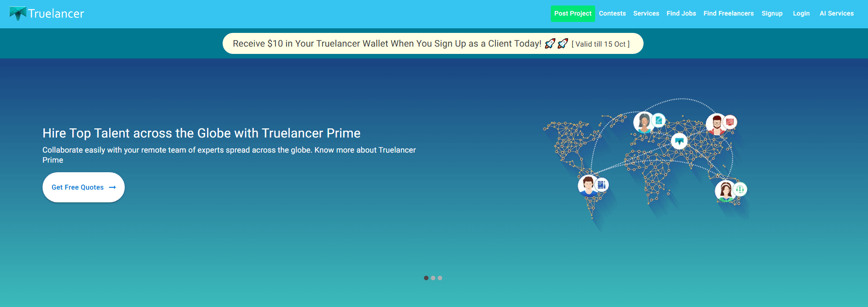This screenshot has height=307, width=868.
Task: Click the Valid till 15 Oct text
Action: [601, 44]
